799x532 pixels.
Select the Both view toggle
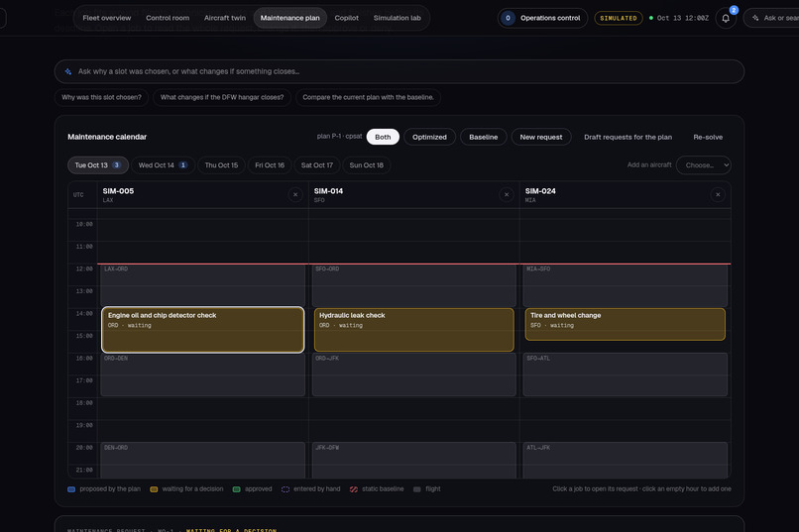pos(383,137)
